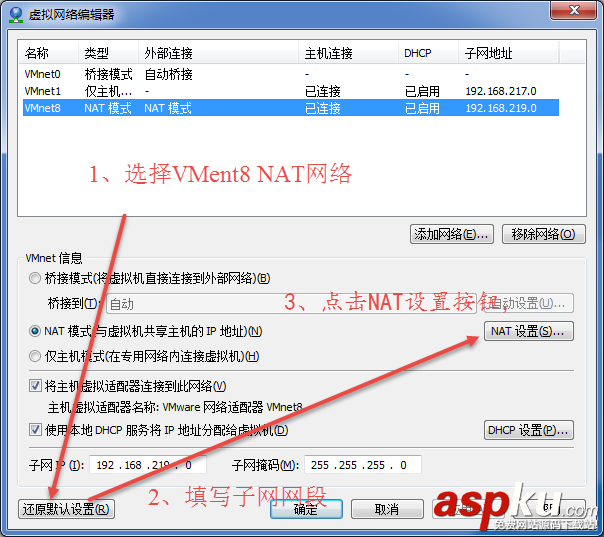The width and height of the screenshot is (604, 537).
Task: Click subnet address 192.168.217.0 cell
Action: click(501, 91)
